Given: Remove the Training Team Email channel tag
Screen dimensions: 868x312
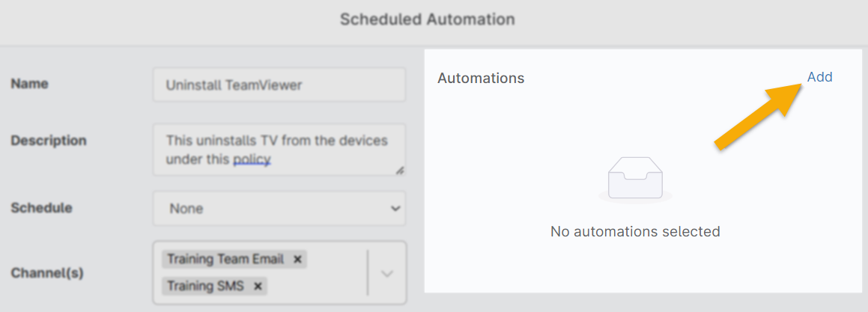Looking at the screenshot, I should 297,260.
